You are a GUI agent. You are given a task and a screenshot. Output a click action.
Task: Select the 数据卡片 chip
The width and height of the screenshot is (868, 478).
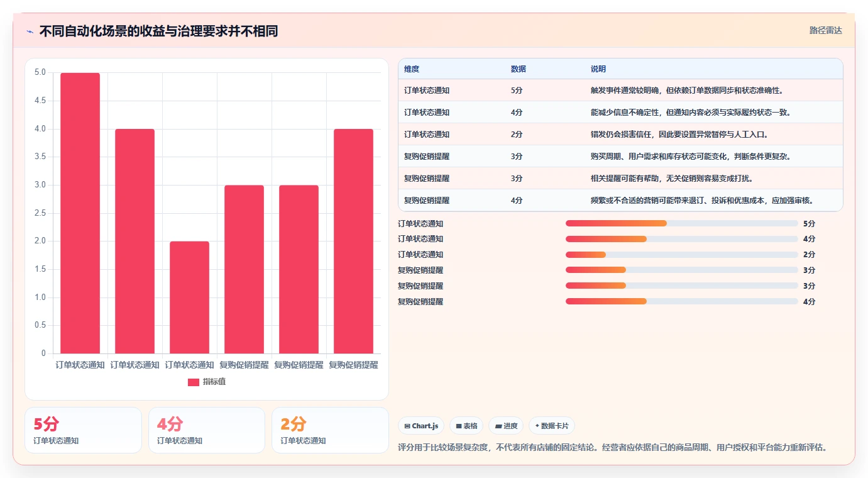click(x=552, y=426)
